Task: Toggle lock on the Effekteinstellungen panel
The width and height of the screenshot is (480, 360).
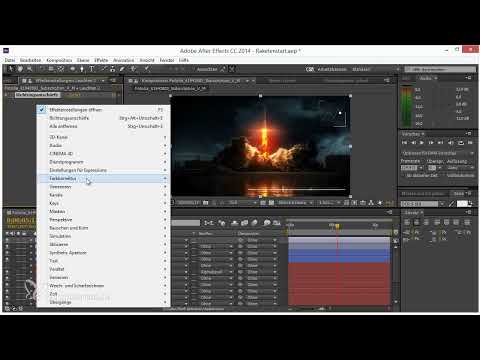Action: tap(30, 81)
